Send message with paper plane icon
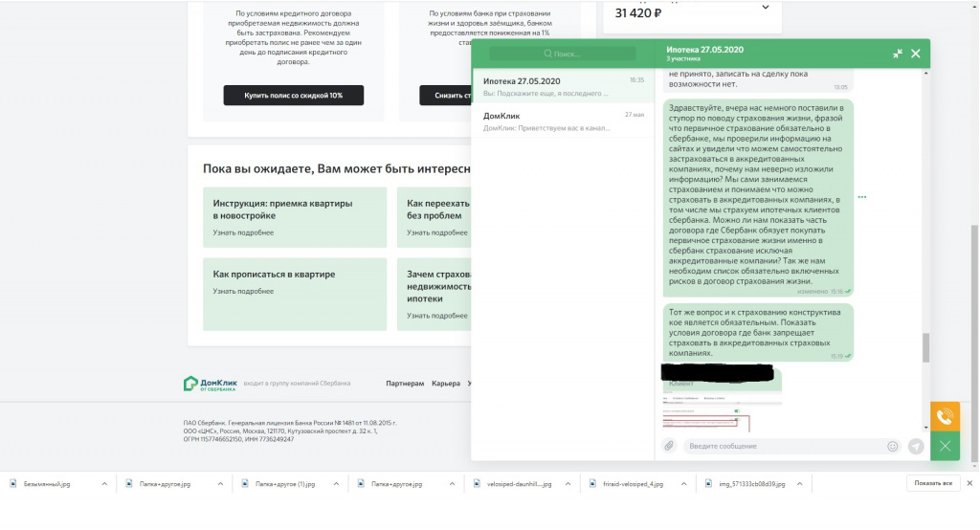The image size is (980, 530). pyautogui.click(x=916, y=446)
